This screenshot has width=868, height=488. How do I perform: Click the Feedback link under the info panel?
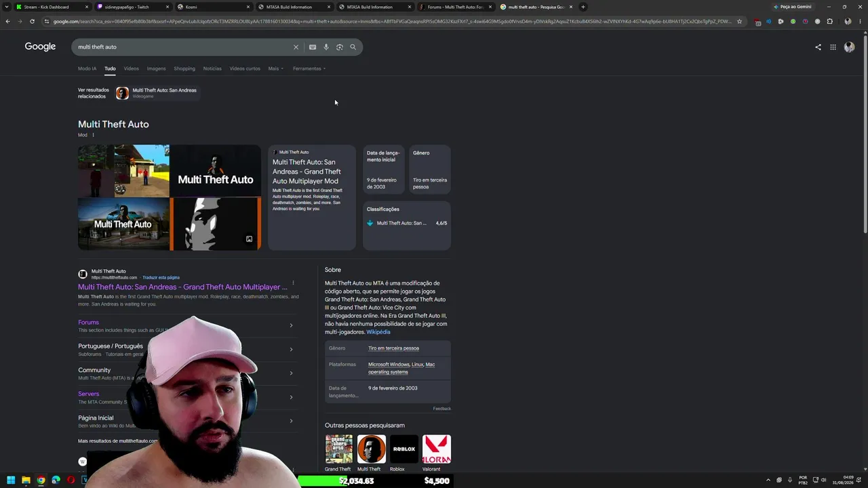click(x=442, y=409)
